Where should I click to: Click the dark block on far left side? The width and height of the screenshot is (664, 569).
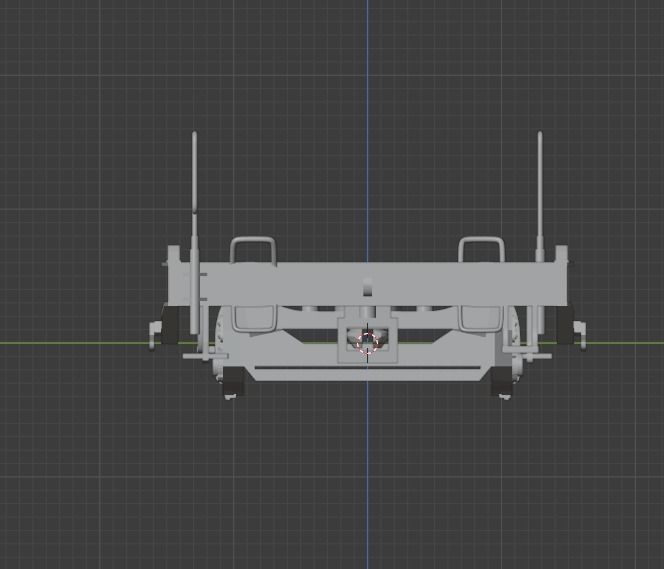click(170, 325)
